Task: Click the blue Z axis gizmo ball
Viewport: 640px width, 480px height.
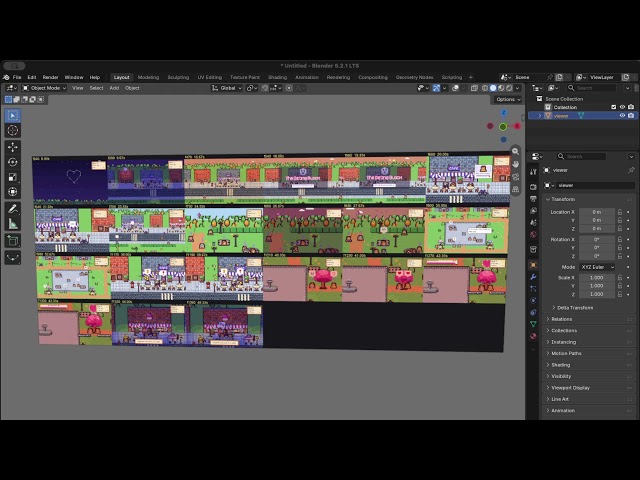Action: 504,113
